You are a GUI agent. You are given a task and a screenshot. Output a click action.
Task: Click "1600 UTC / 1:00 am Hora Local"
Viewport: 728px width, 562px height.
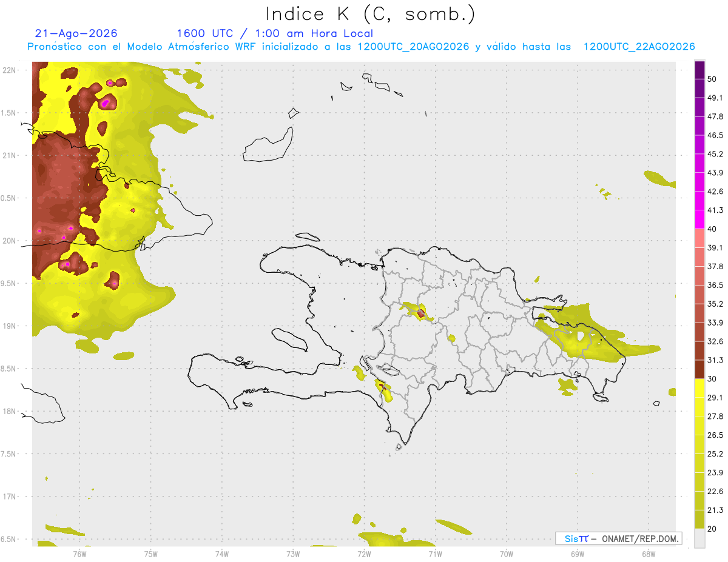275,33
